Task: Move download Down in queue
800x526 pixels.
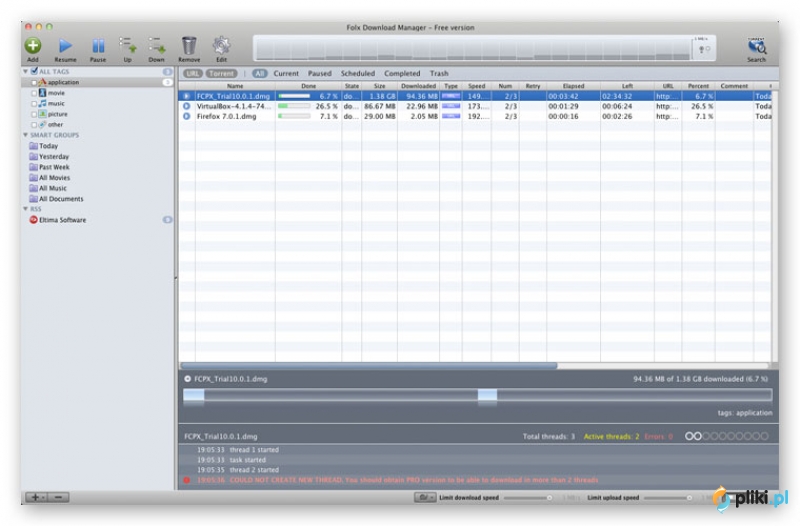Action: (x=157, y=45)
